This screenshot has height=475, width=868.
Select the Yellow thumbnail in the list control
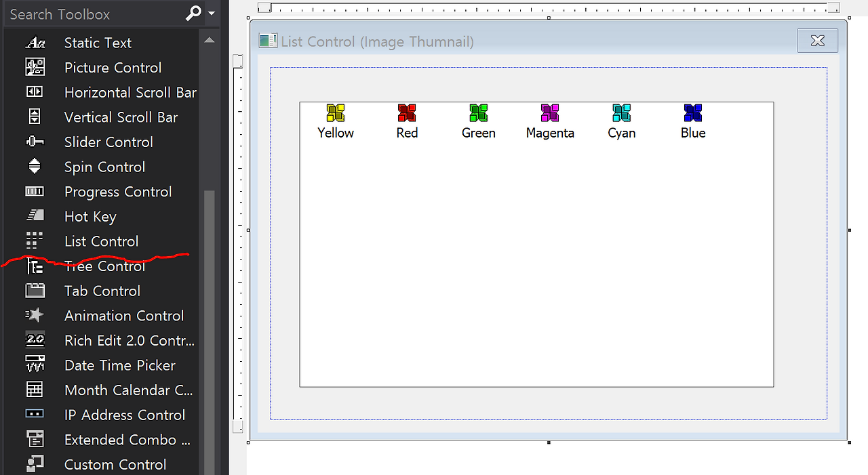(335, 121)
